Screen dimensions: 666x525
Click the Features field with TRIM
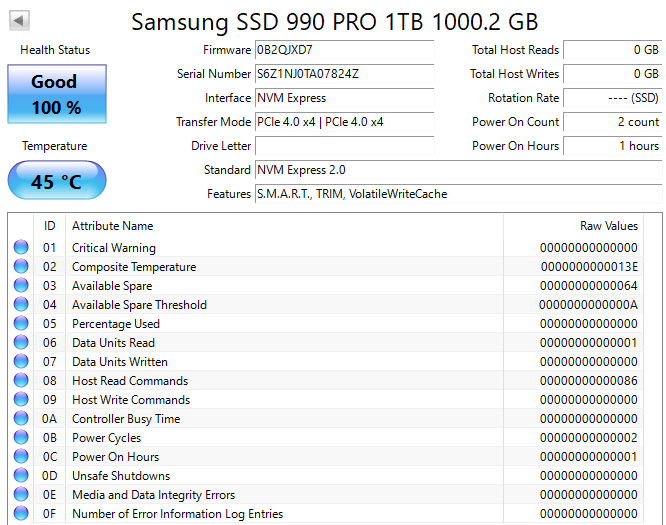click(x=458, y=194)
